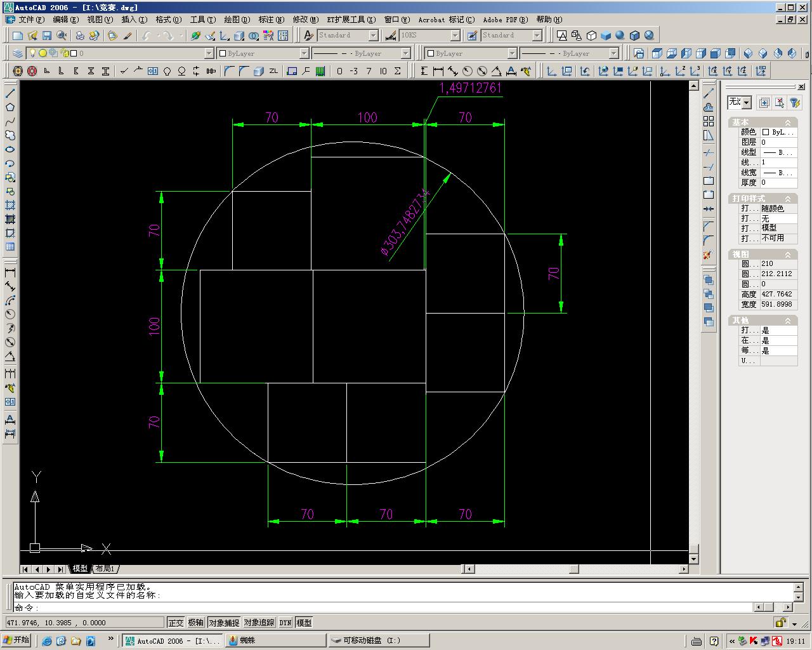Click the Select Objects icon in Properties panel

click(x=780, y=102)
